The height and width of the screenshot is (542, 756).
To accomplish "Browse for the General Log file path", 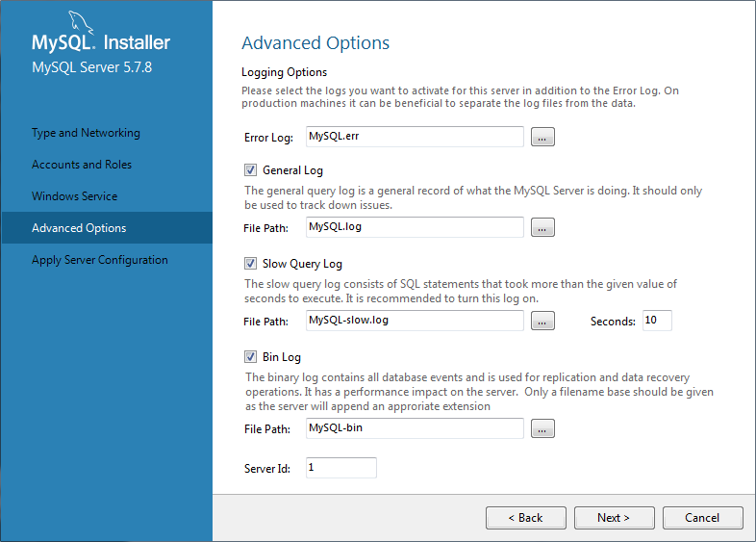I will [542, 227].
